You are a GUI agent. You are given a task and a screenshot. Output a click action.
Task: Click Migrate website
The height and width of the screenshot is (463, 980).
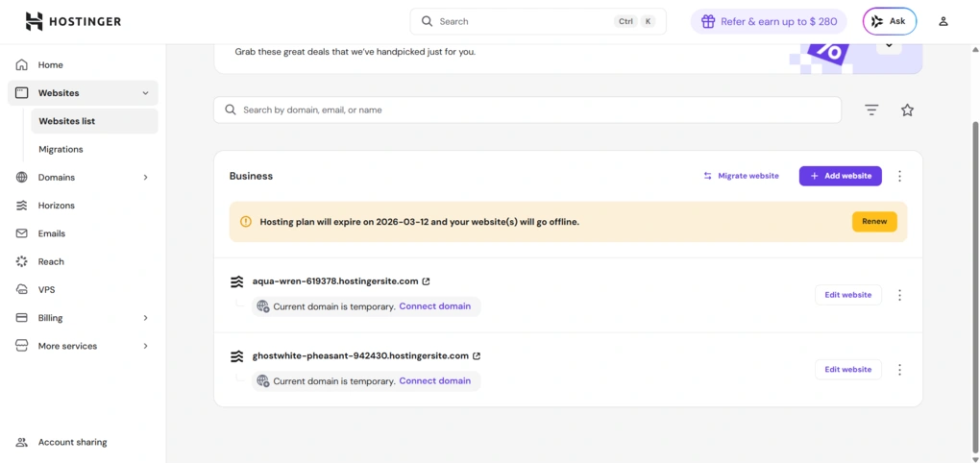point(742,176)
